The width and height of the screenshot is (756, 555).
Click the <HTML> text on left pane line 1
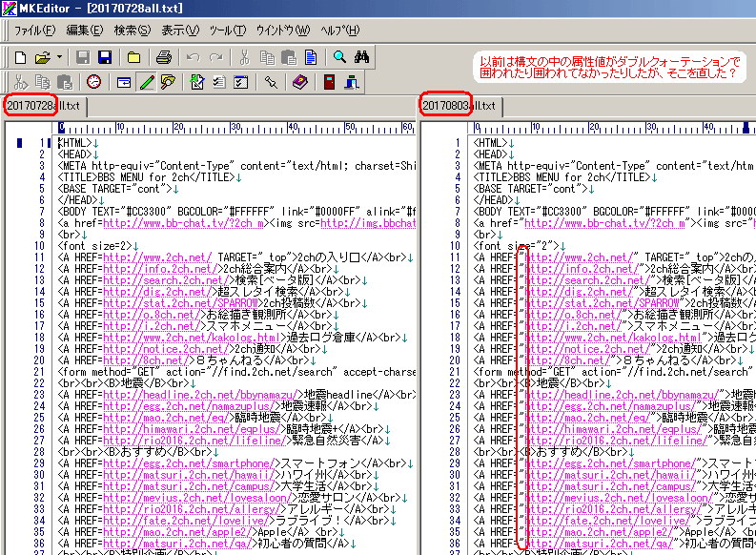pos(74,143)
